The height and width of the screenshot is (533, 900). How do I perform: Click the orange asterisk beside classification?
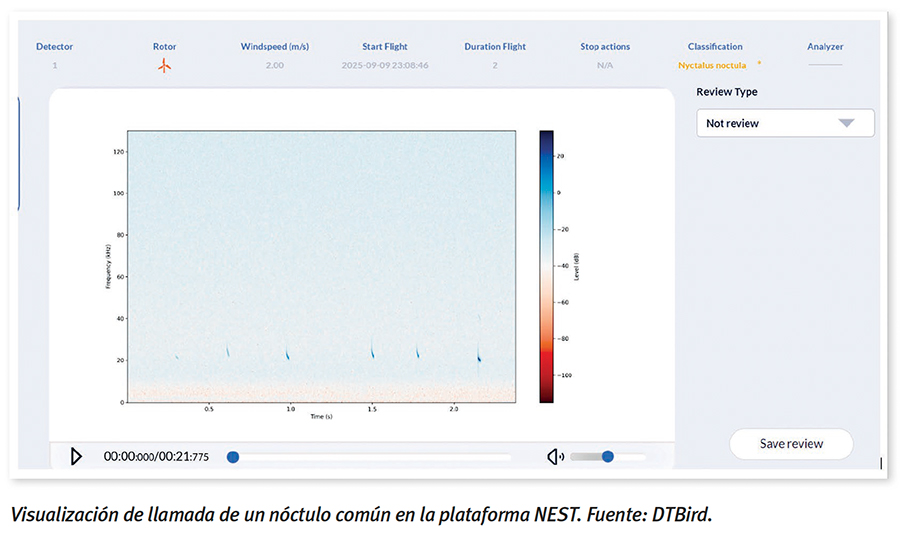click(759, 63)
